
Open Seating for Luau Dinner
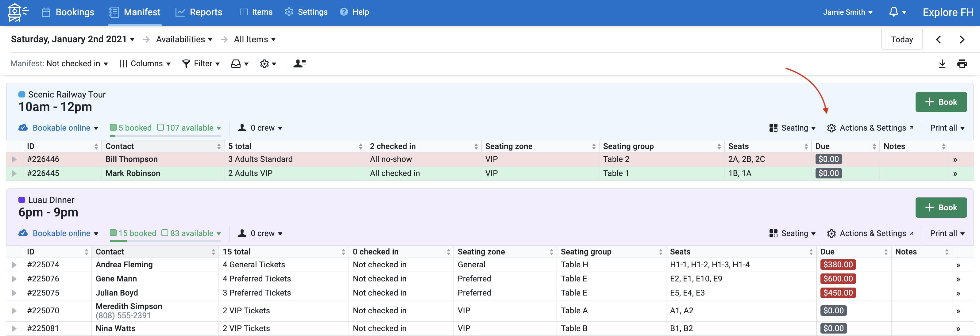point(792,233)
